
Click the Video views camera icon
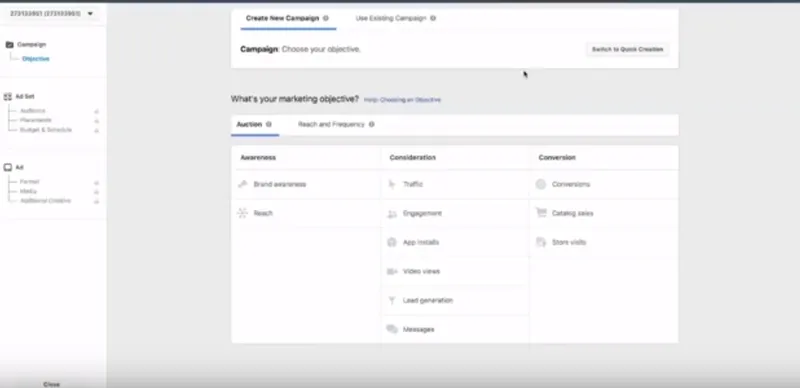point(392,272)
